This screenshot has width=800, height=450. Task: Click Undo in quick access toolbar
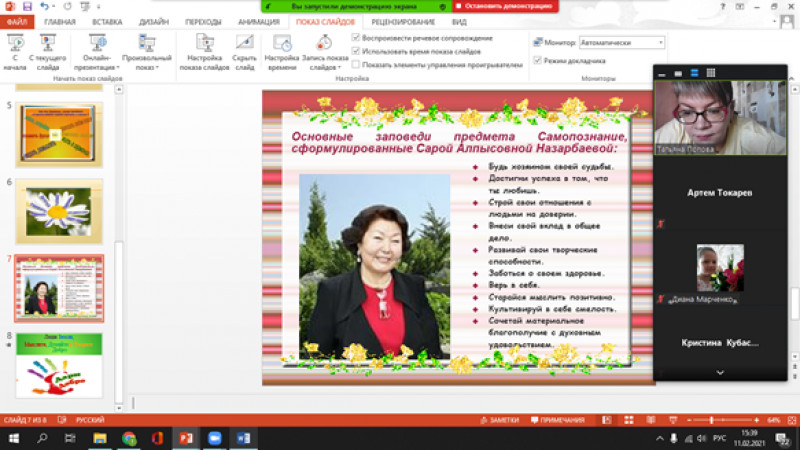click(44, 6)
